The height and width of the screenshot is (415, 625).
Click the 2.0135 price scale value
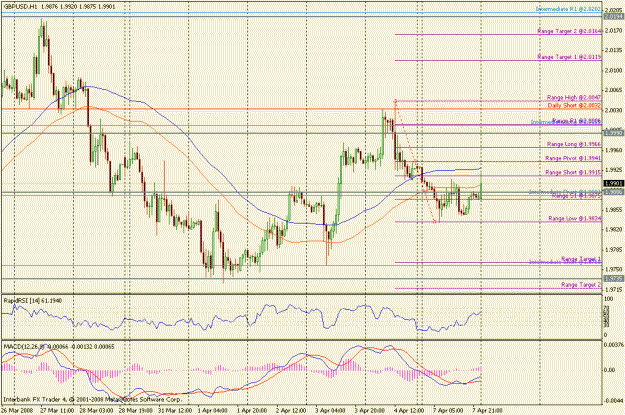click(613, 50)
